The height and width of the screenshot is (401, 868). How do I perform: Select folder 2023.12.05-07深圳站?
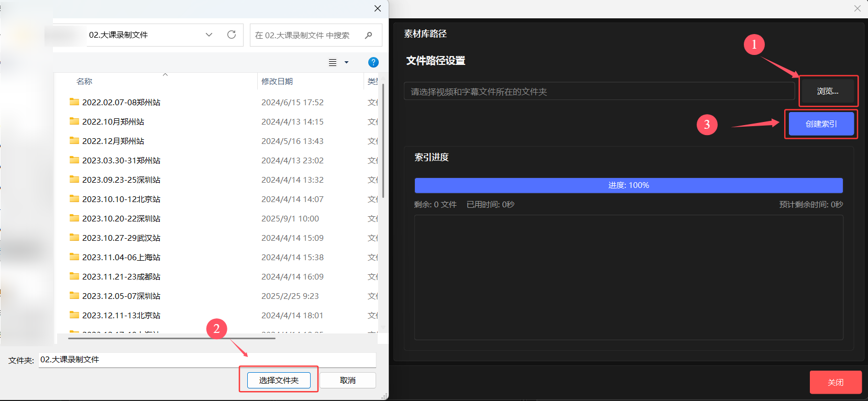point(121,296)
